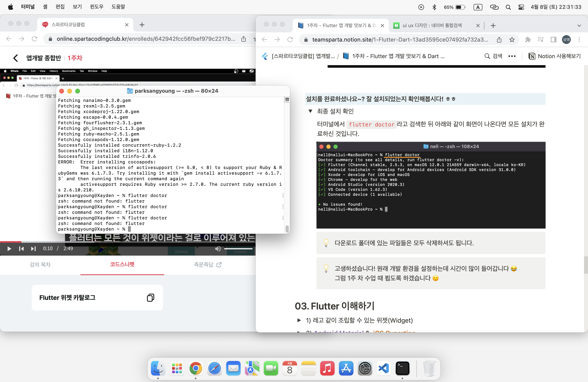Click the terminal scroll marker icon
The width and height of the screenshot is (588, 382).
tap(287, 100)
